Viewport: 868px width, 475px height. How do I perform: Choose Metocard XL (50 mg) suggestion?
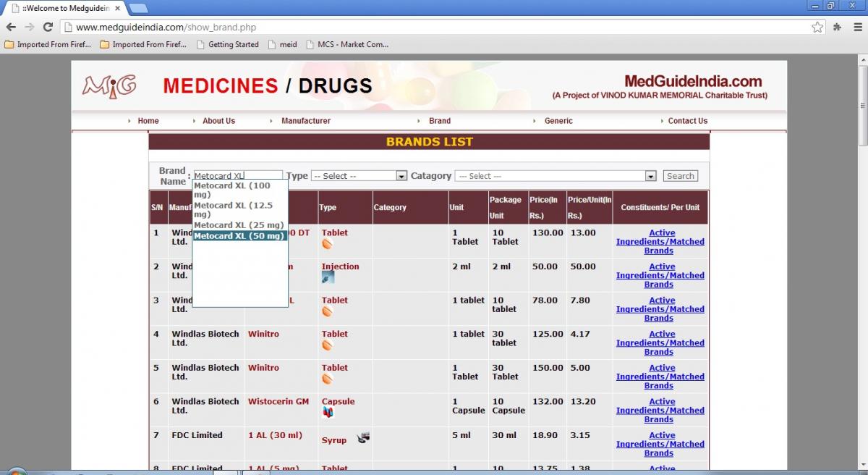(x=240, y=236)
